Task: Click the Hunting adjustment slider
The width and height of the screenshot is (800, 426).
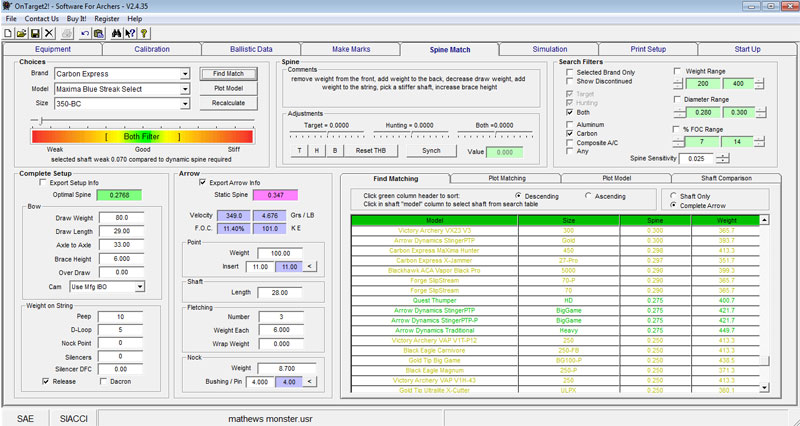Action: [x=411, y=135]
